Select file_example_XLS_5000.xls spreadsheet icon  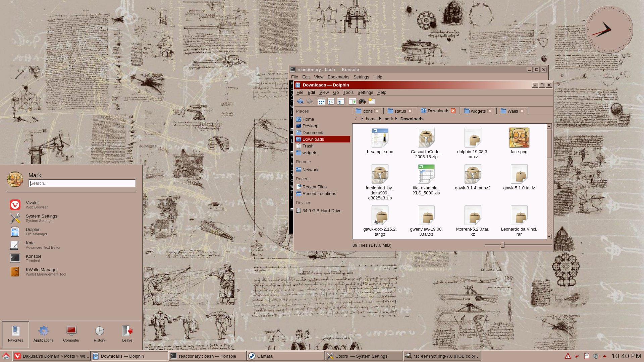(x=426, y=174)
